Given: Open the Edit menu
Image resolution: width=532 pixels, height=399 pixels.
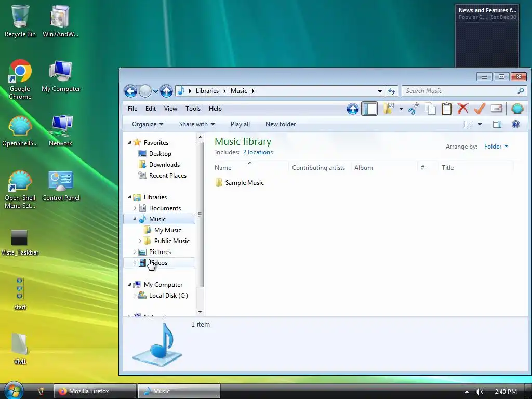Looking at the screenshot, I should click(151, 109).
